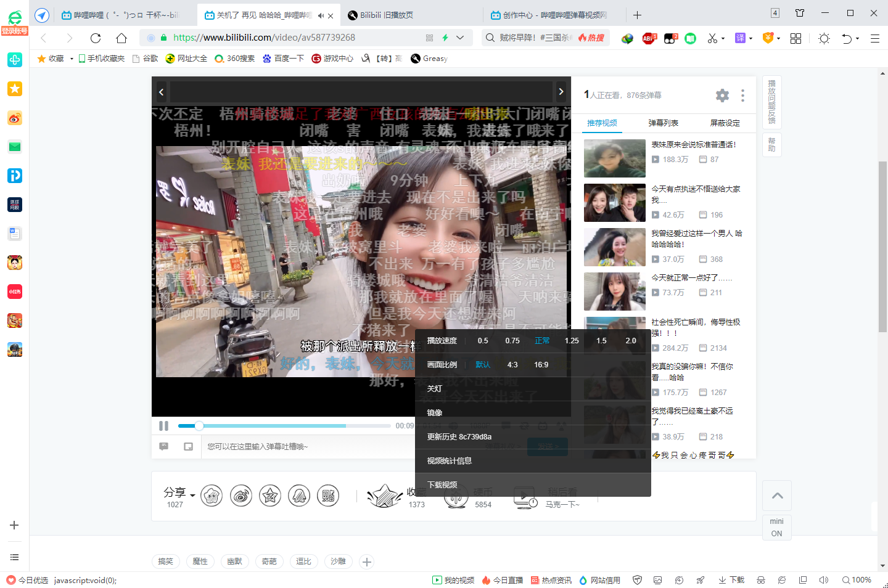Collapse page with the back-to-top chevron
This screenshot has width=888, height=588.
[x=777, y=496]
